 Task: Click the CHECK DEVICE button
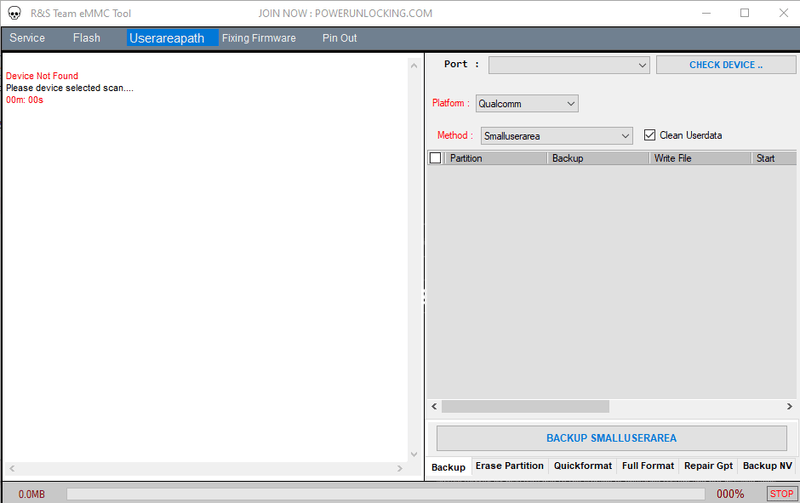point(726,65)
